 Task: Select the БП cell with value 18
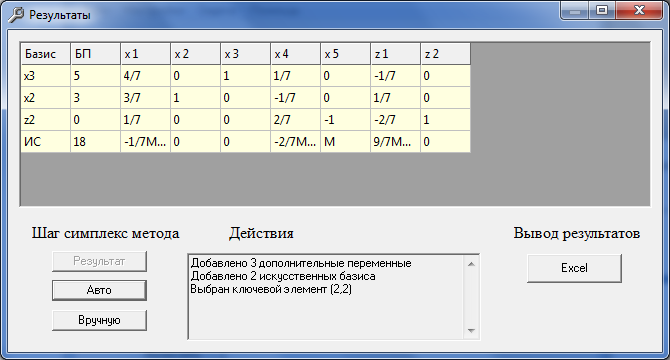95,142
